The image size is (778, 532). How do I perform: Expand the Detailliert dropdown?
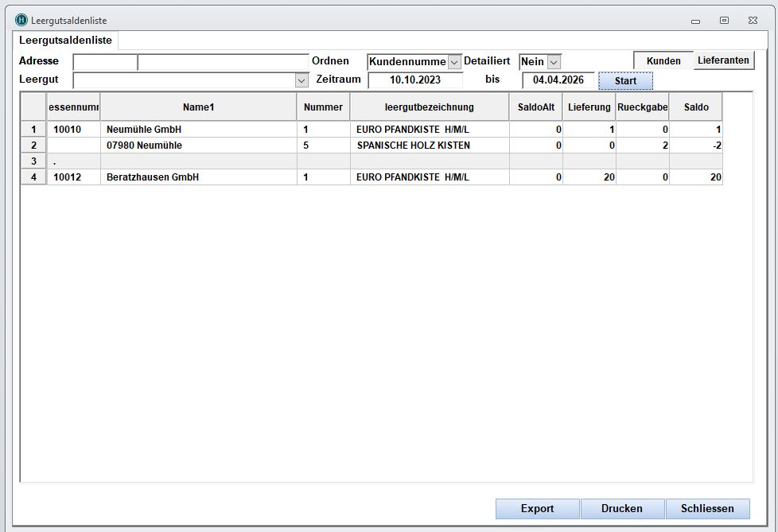(x=554, y=62)
